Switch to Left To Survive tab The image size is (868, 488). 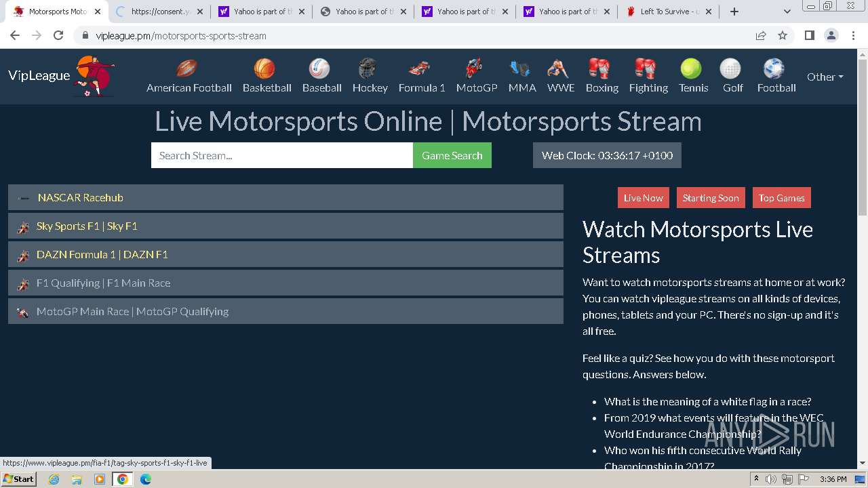click(669, 12)
